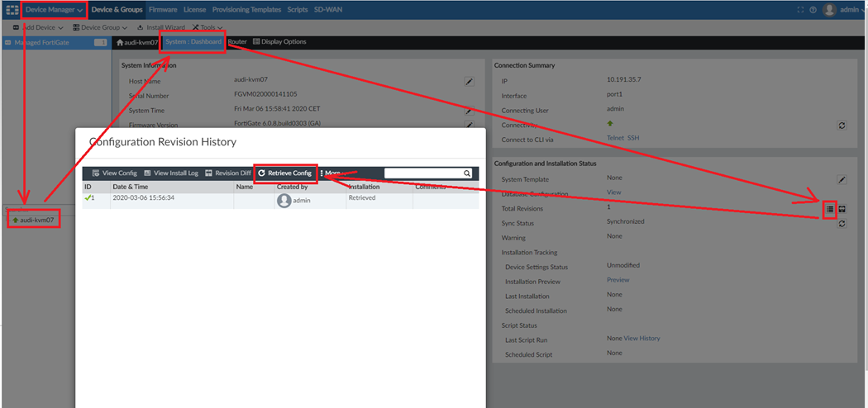
Task: Click the revision search input field
Action: pyautogui.click(x=423, y=173)
